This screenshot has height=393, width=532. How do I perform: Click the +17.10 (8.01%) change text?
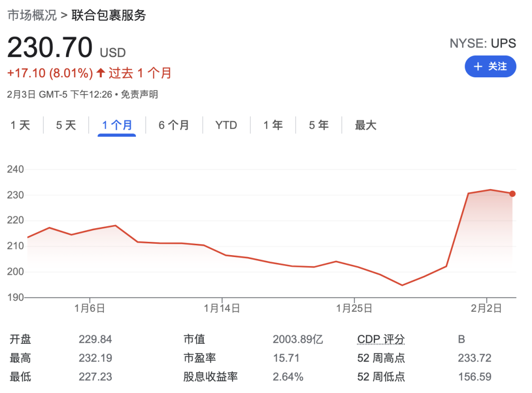point(50,73)
